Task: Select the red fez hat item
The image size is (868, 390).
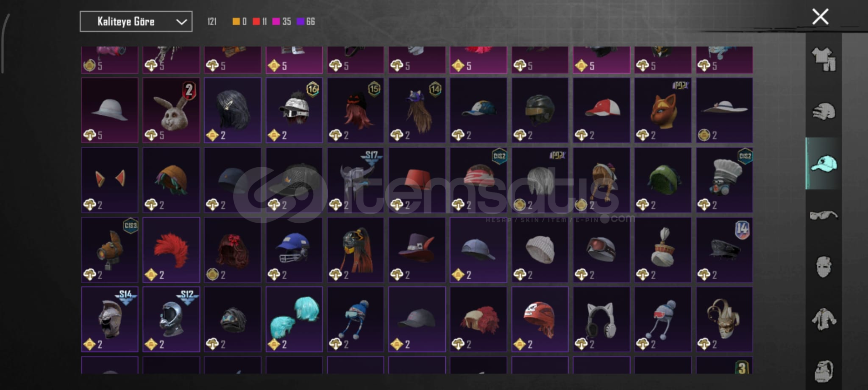Action: [x=417, y=180]
